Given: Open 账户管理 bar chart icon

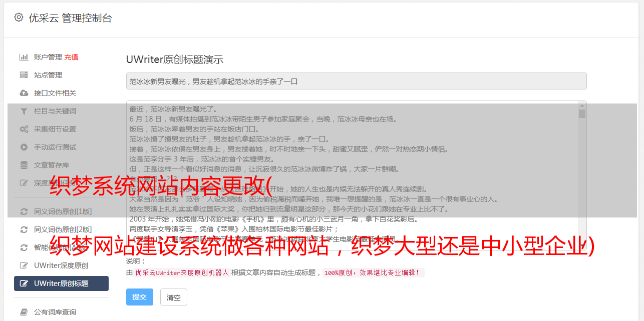Looking at the screenshot, I should pyautogui.click(x=24, y=57).
